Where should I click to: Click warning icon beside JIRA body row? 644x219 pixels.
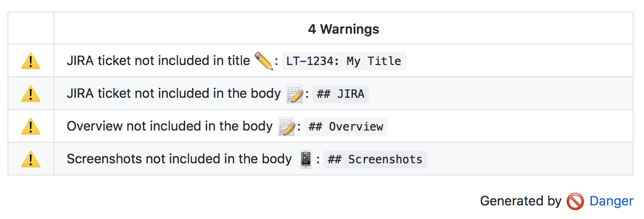click(x=30, y=94)
